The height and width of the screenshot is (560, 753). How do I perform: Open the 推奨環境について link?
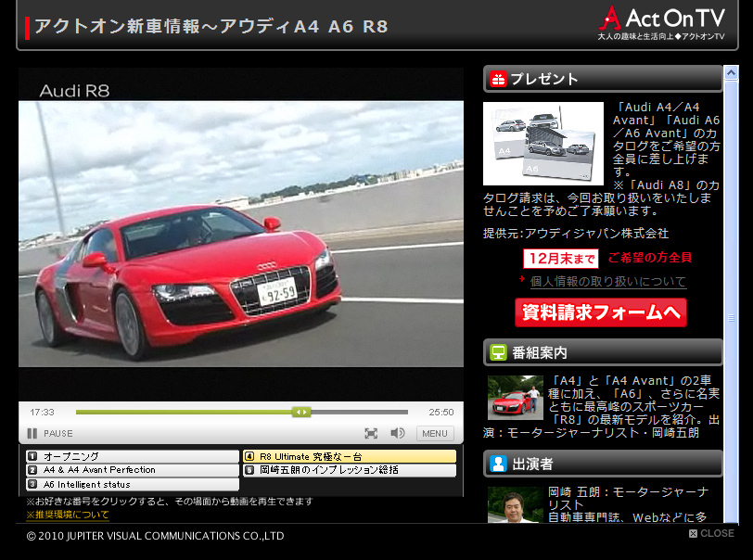[x=67, y=515]
